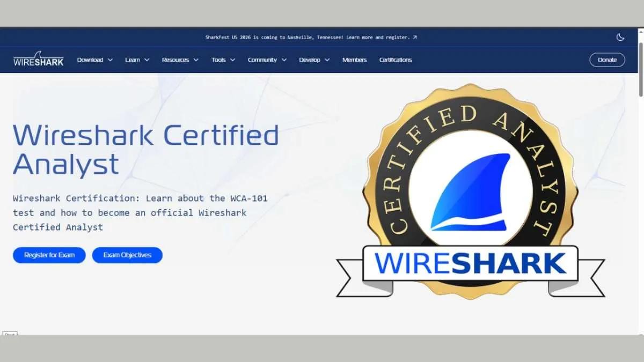
Task: Click the Donate button
Action: (607, 60)
